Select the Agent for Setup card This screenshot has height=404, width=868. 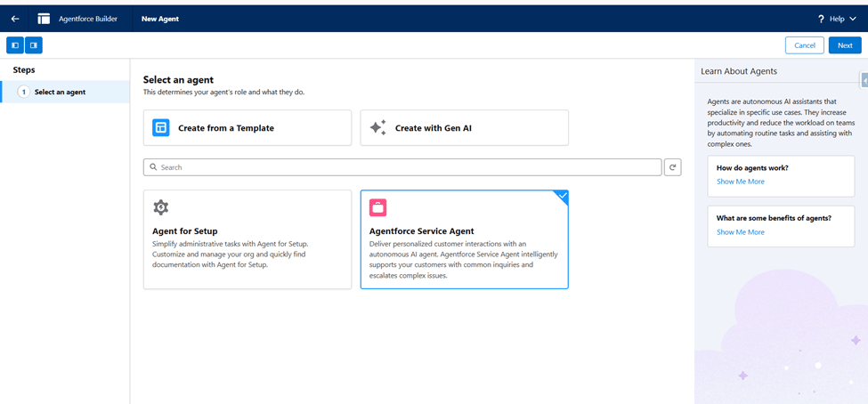pyautogui.click(x=247, y=239)
